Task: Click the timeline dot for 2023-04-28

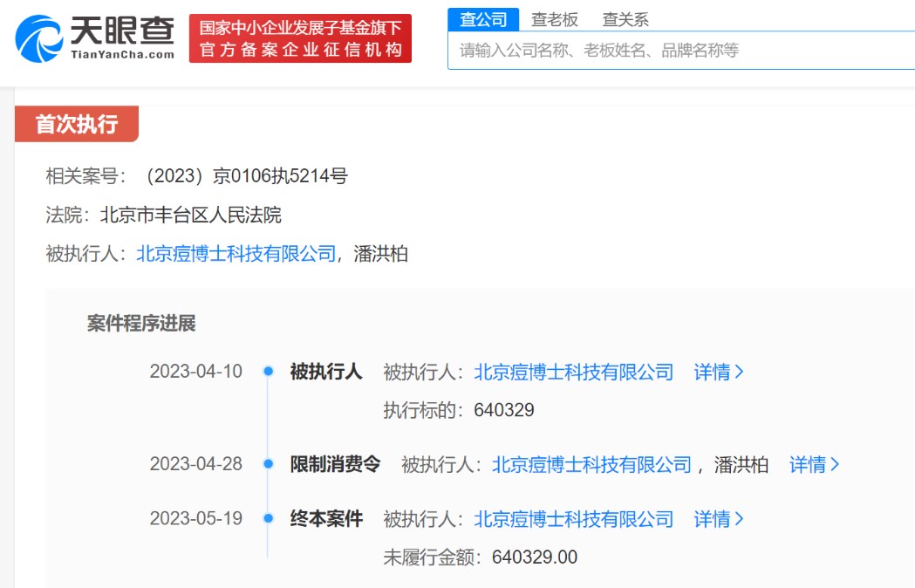Action: [269, 463]
